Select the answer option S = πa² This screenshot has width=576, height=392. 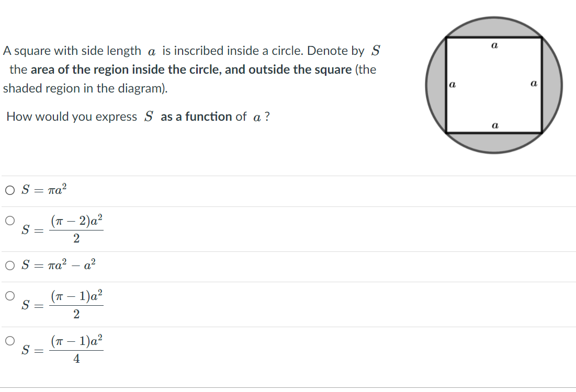click(9, 190)
